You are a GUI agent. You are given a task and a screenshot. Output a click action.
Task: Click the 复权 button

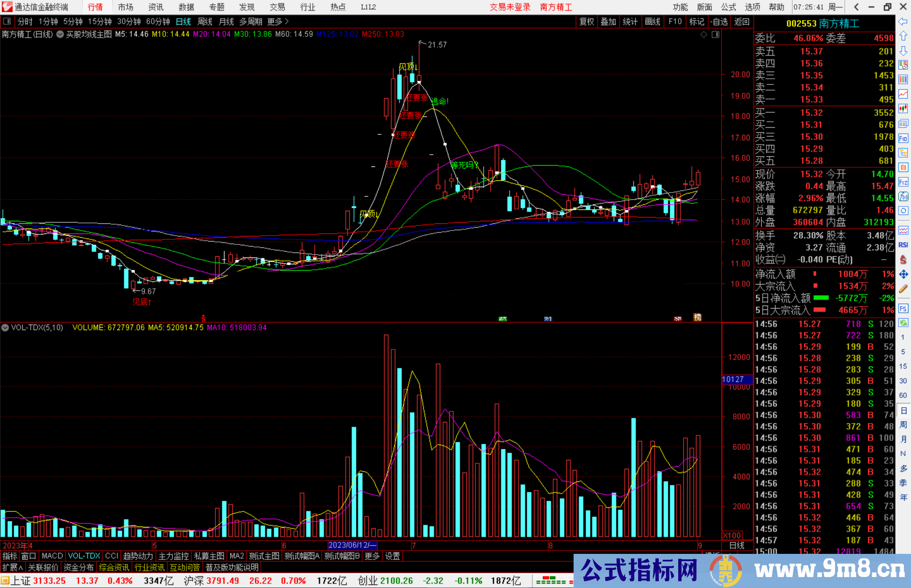click(587, 21)
